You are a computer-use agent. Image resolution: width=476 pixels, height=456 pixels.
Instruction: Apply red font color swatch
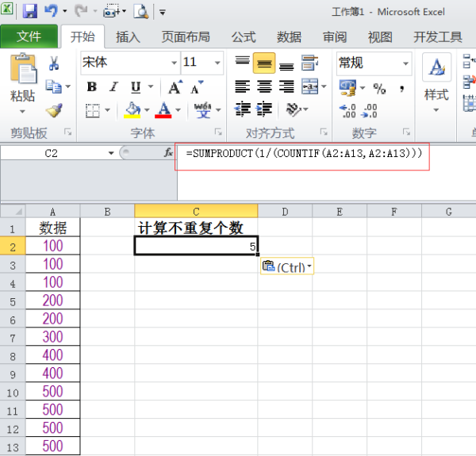pos(163,109)
